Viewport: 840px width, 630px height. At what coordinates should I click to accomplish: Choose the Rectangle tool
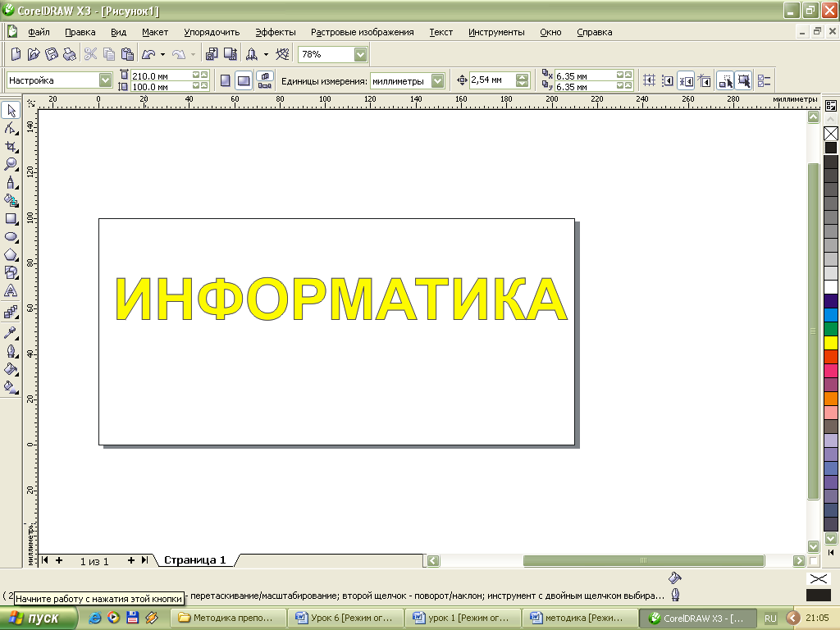pyautogui.click(x=11, y=218)
